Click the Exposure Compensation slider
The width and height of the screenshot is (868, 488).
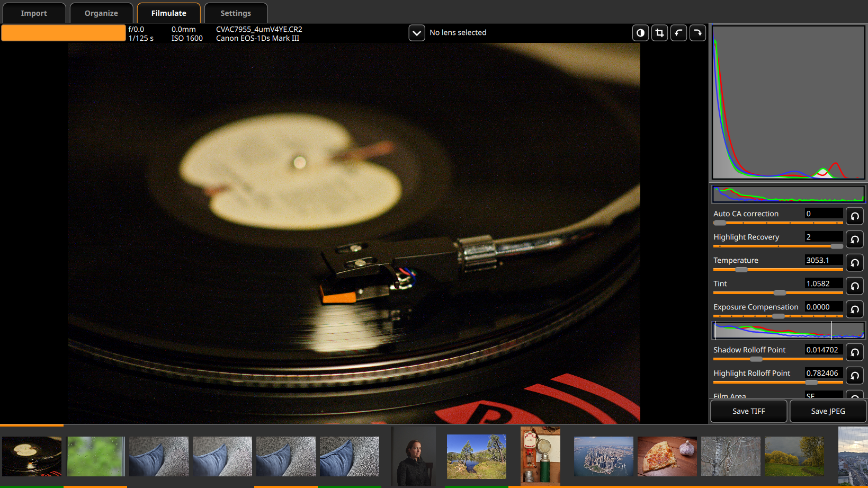(778, 316)
